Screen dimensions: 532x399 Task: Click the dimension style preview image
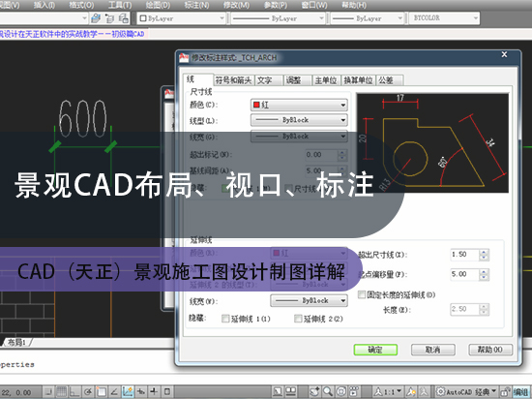pyautogui.click(x=432, y=143)
